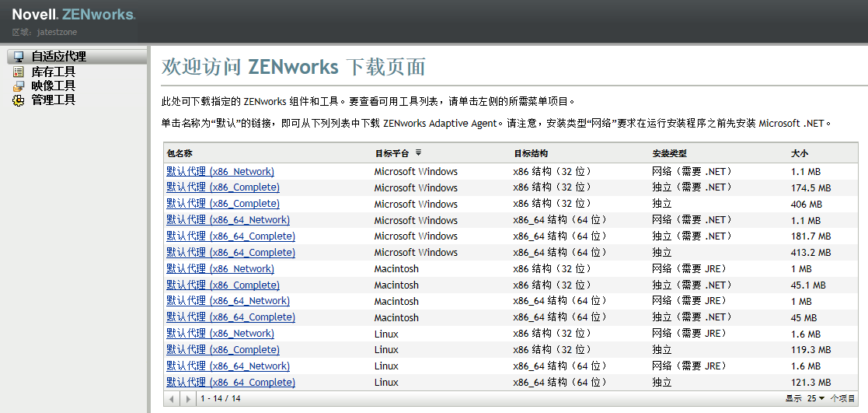Go to previous page with left arrow

point(173,398)
